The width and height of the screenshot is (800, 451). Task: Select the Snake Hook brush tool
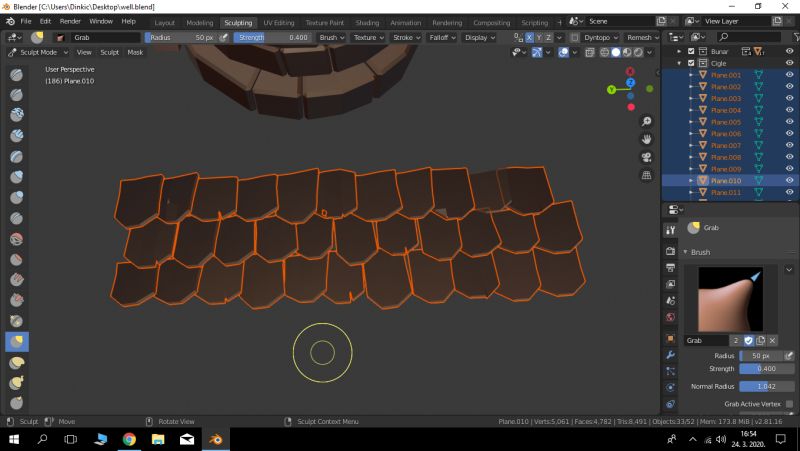(16, 383)
